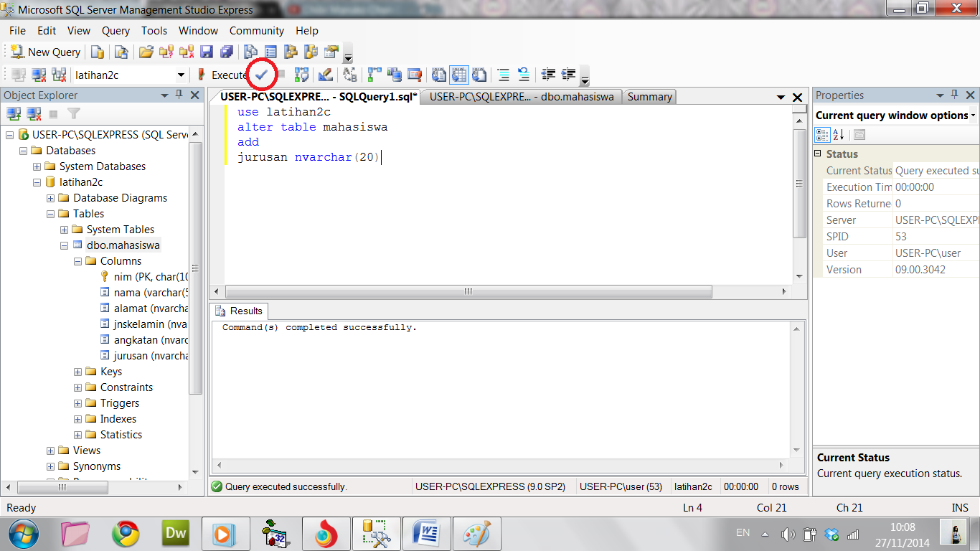Image resolution: width=980 pixels, height=551 pixels.
Task: Expand the System Tables folder
Action: [x=63, y=229]
